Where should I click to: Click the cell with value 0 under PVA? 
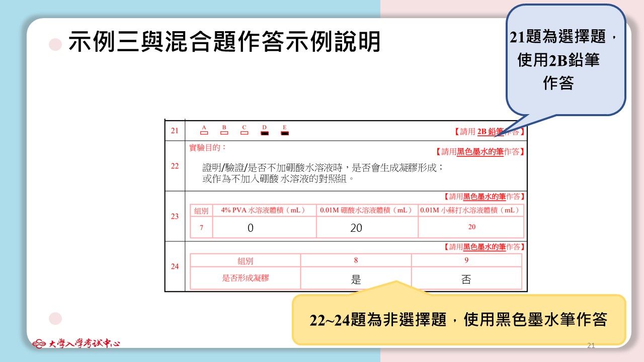[x=251, y=228]
